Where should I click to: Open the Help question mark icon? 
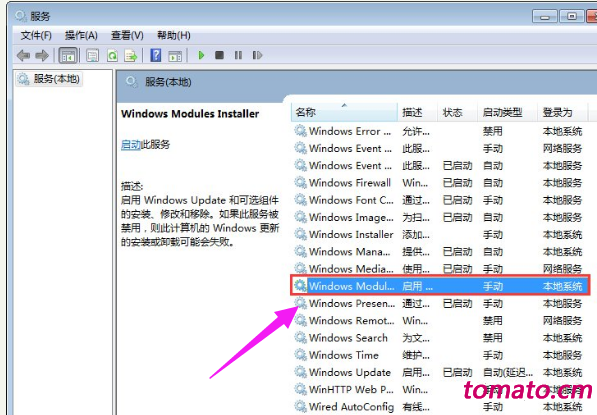[x=156, y=56]
